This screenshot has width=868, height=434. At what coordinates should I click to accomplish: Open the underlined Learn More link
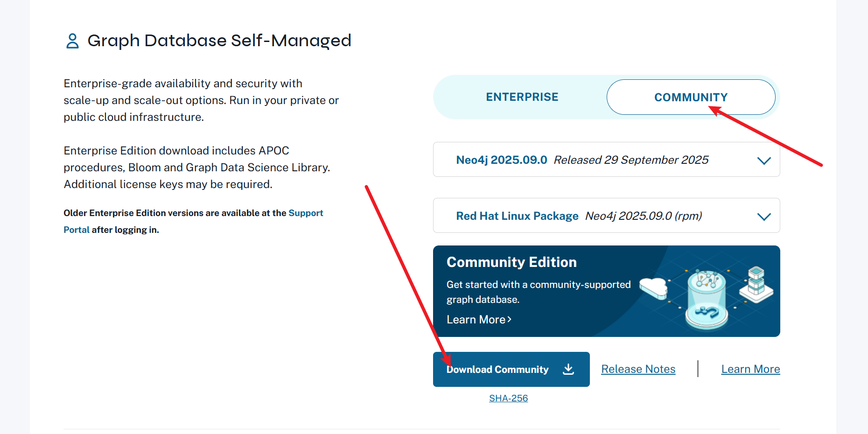pos(750,369)
